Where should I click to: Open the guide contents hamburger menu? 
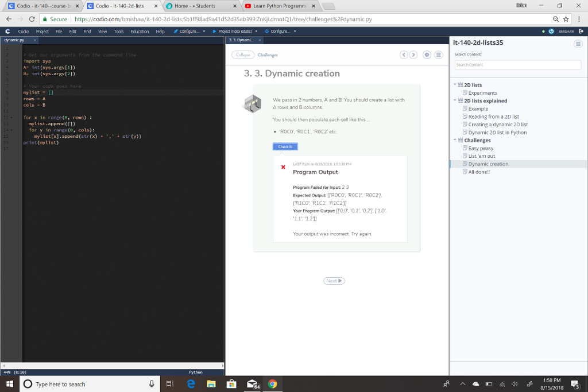coord(438,55)
